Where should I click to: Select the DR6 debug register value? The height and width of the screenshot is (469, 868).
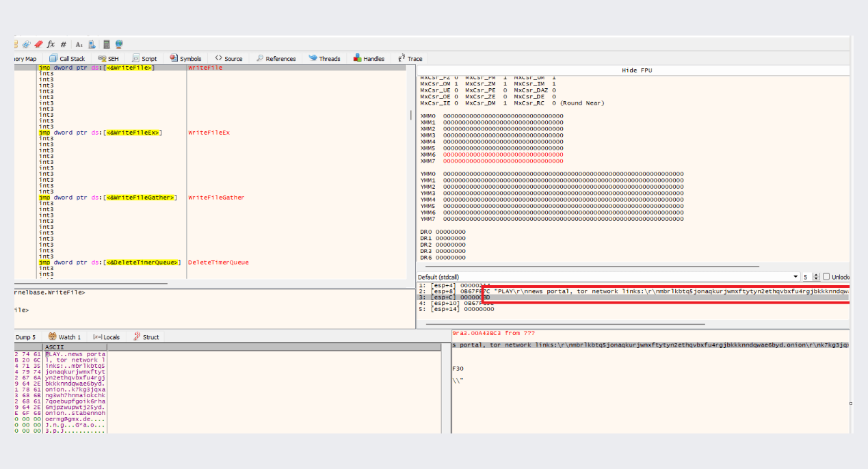[x=450, y=258]
